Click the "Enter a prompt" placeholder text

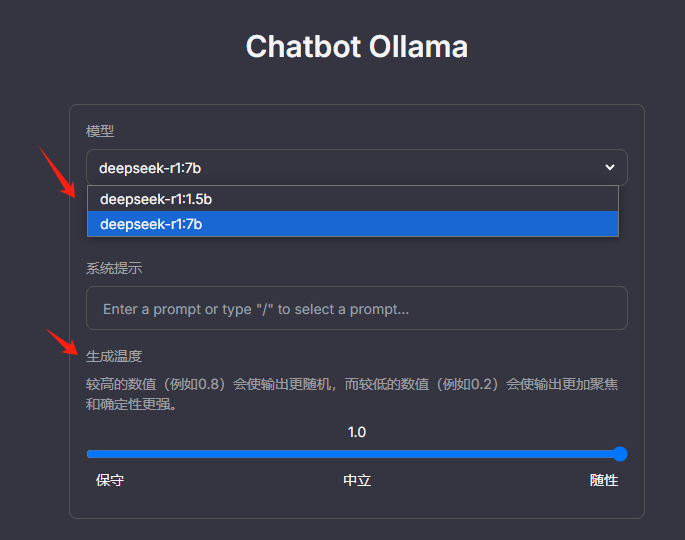point(256,309)
